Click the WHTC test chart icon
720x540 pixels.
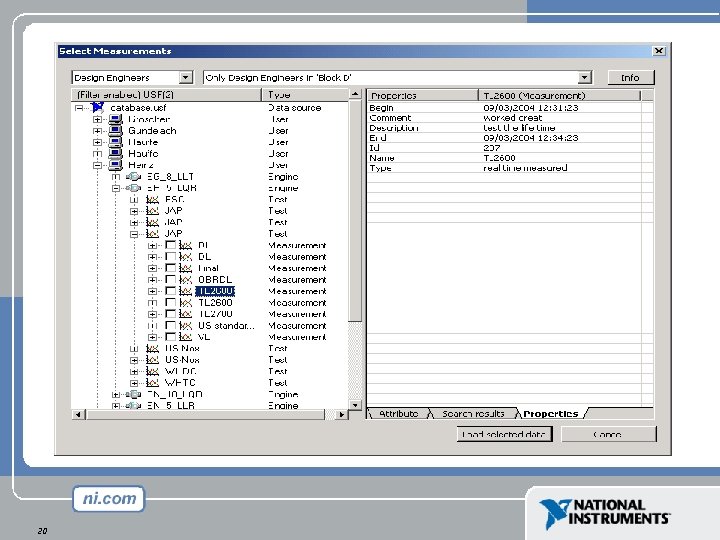point(152,382)
